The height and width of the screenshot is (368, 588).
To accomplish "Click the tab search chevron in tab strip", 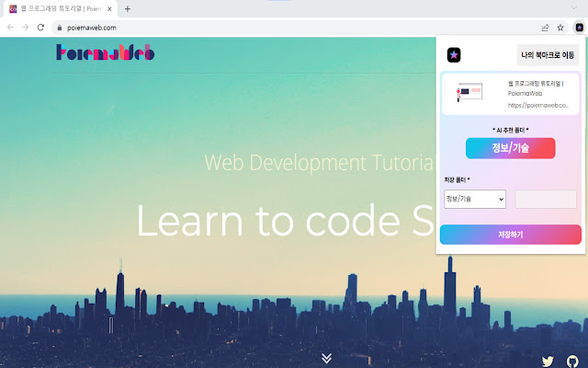I will coord(574,7).
